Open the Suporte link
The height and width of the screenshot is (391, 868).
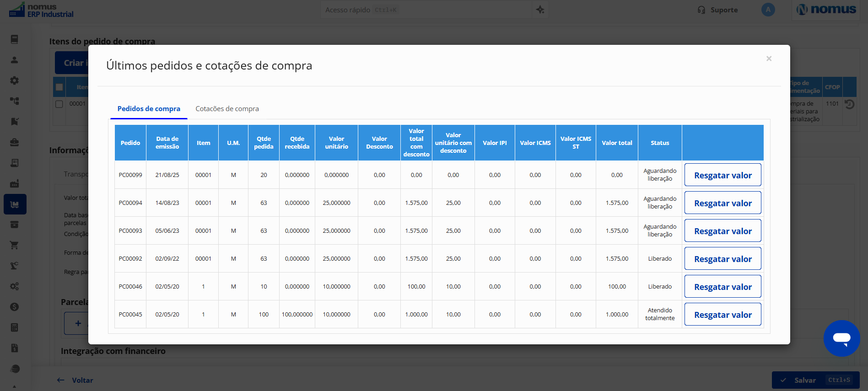(x=717, y=10)
